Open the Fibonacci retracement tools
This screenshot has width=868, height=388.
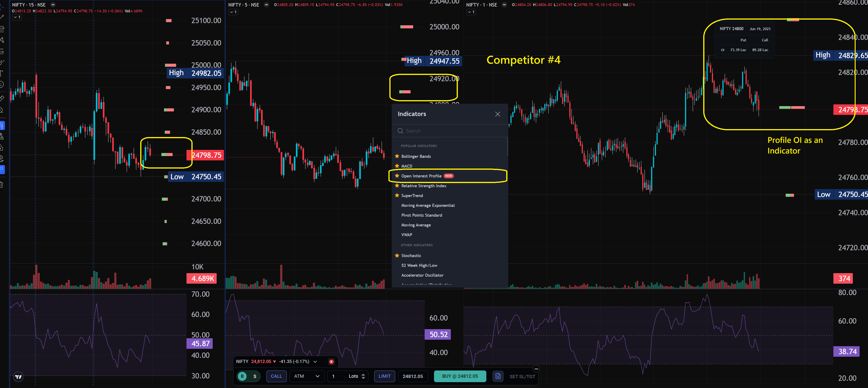point(2,29)
